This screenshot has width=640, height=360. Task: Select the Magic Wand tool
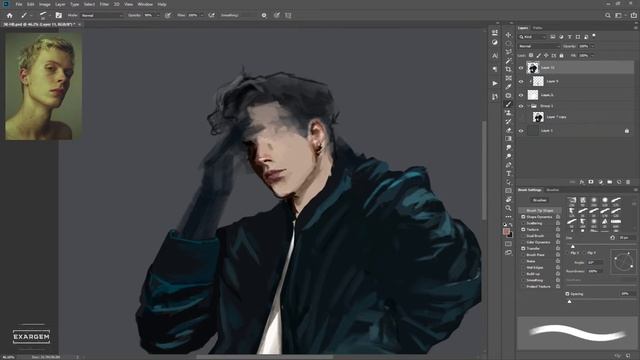(508, 61)
